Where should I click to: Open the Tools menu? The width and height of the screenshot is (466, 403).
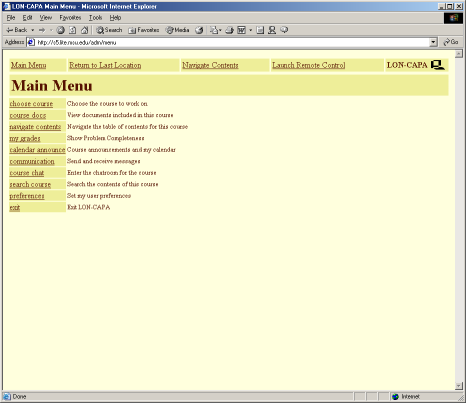pos(95,18)
